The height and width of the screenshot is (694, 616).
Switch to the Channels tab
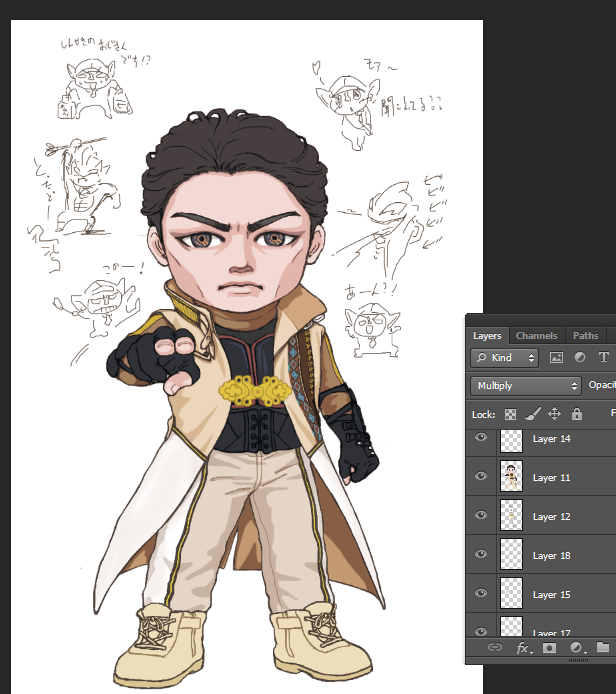(x=536, y=336)
